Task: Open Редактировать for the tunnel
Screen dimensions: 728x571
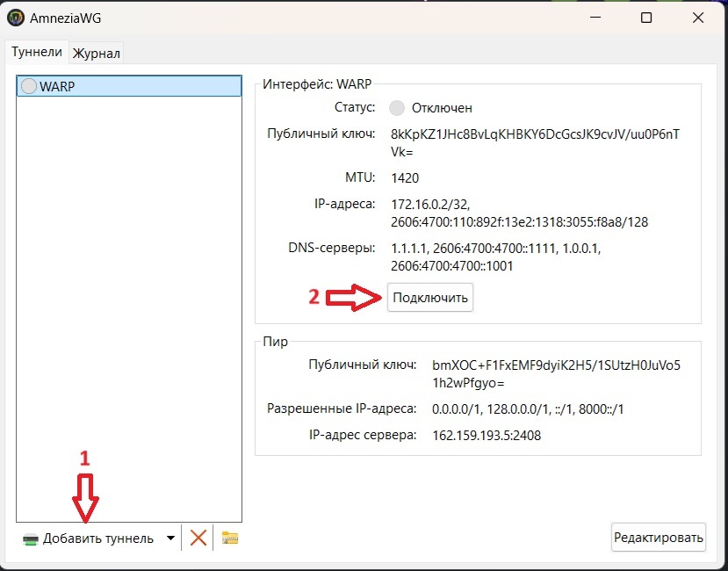Action: 659,538
